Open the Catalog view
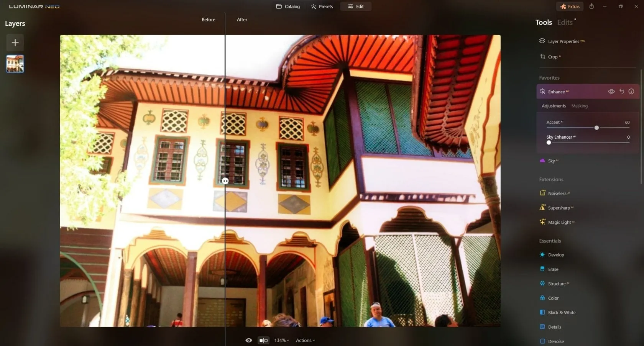 (288, 7)
